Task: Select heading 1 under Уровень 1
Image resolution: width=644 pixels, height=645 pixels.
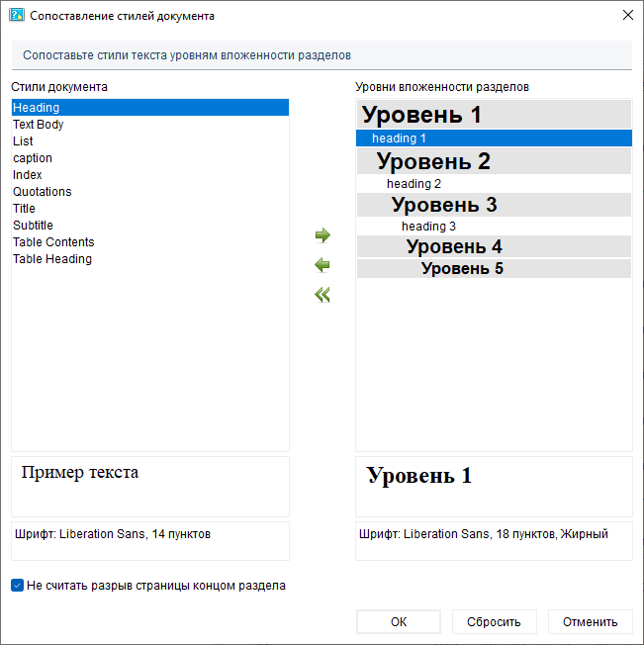Action: point(400,138)
